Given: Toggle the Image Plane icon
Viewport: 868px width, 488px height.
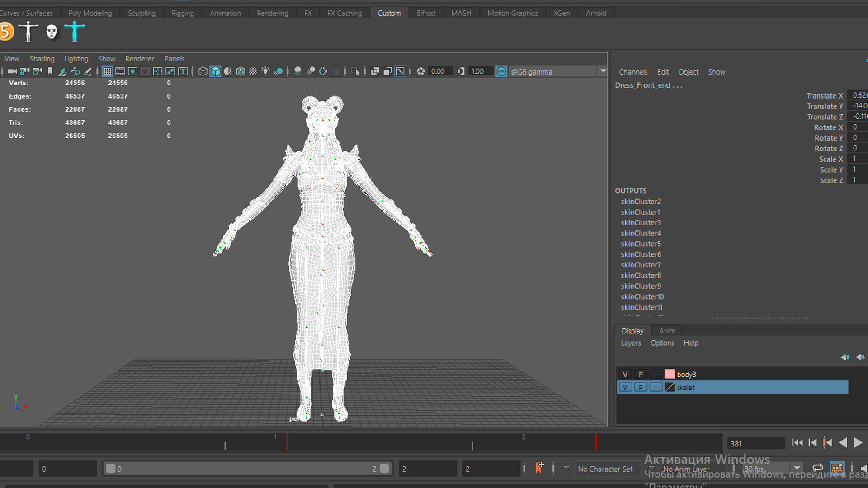Looking at the screenshot, I should [62, 71].
